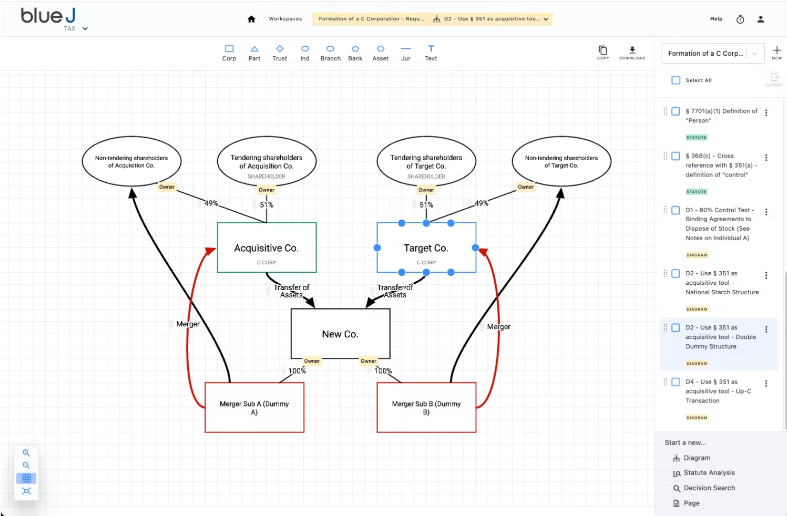This screenshot has height=516, width=787.
Task: Click the left Merger arrow label
Action: click(x=188, y=324)
